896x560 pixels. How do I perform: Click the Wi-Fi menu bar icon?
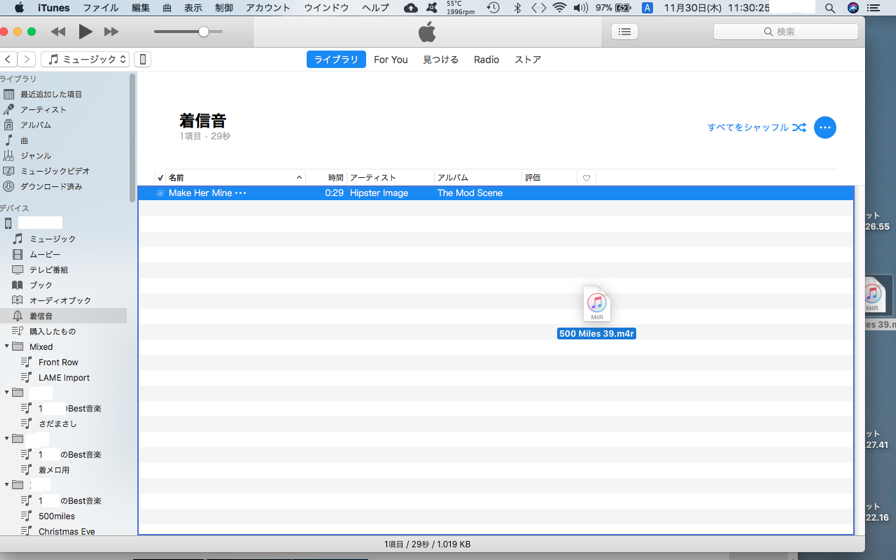(x=559, y=8)
